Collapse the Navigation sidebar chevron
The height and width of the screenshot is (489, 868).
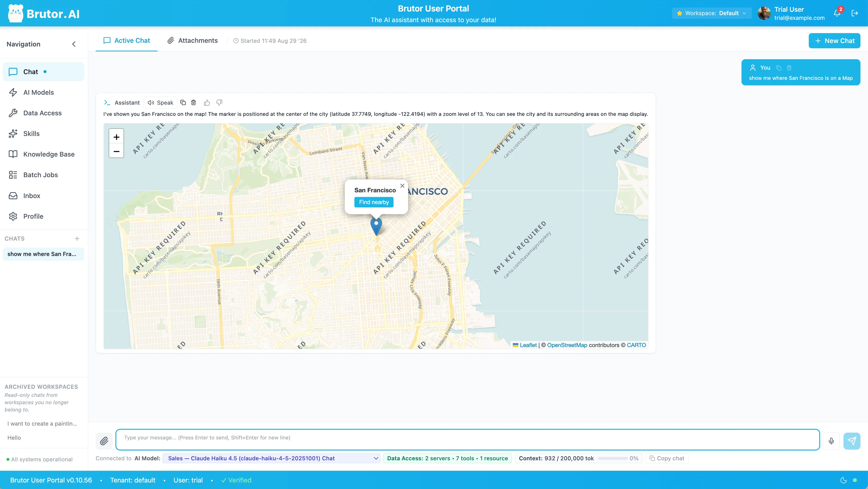tap(74, 44)
